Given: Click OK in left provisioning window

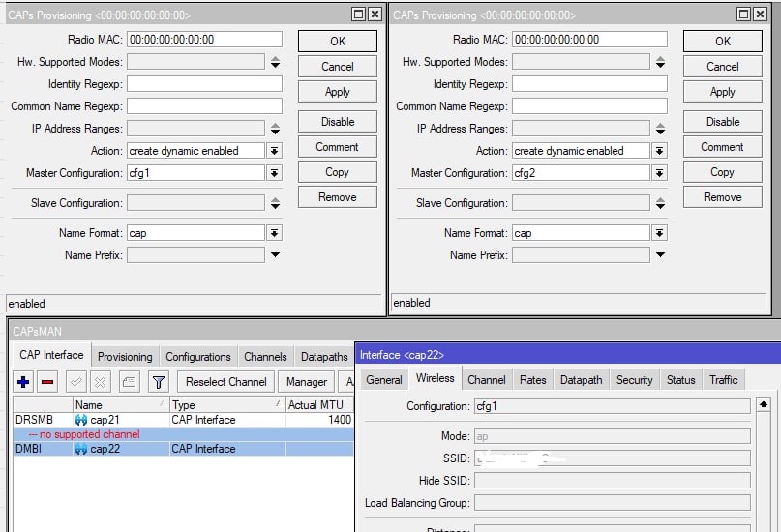Looking at the screenshot, I should tap(338, 42).
